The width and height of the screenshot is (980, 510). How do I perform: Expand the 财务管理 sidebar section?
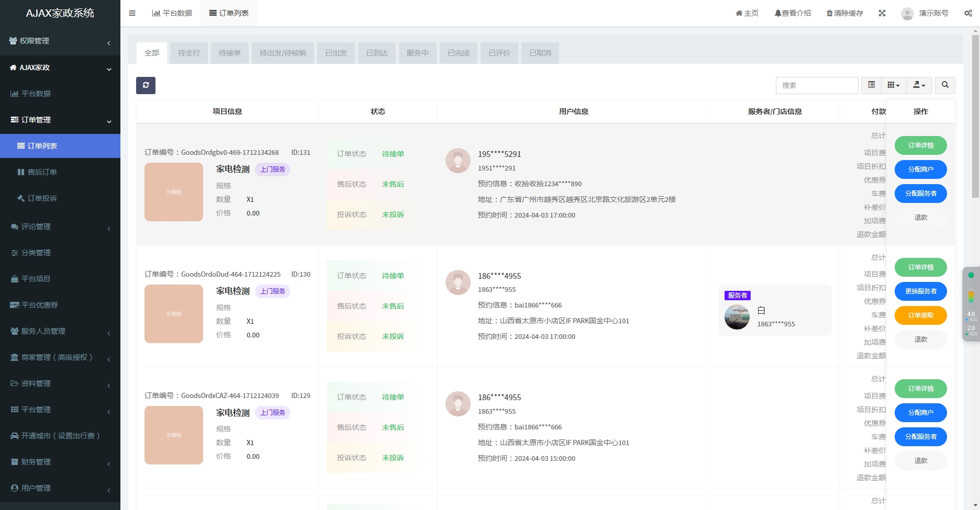click(60, 462)
